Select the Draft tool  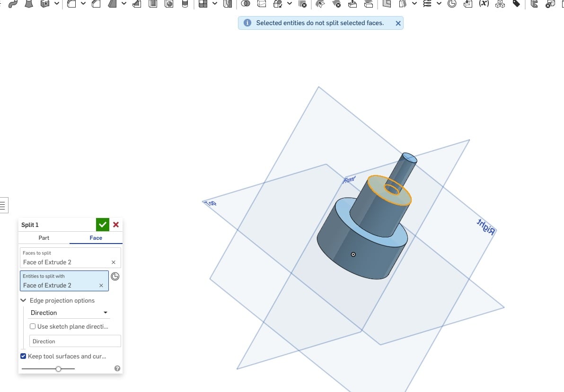tap(112, 4)
